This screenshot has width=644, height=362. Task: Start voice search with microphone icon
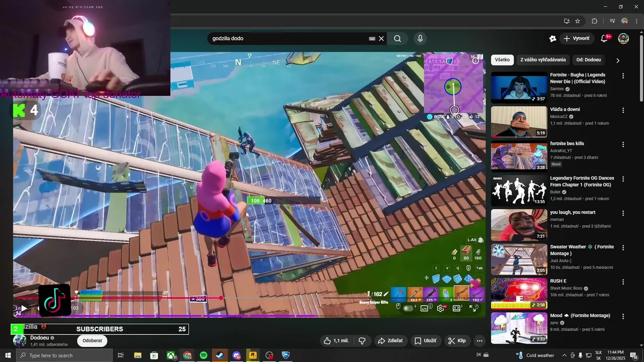(420, 39)
